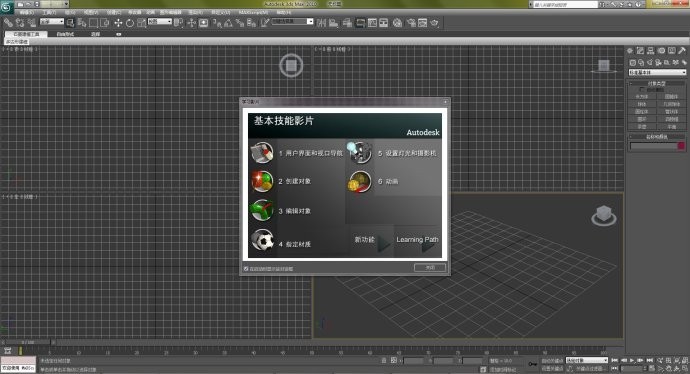
Task: Click the search help input field
Action: [x=565, y=4]
